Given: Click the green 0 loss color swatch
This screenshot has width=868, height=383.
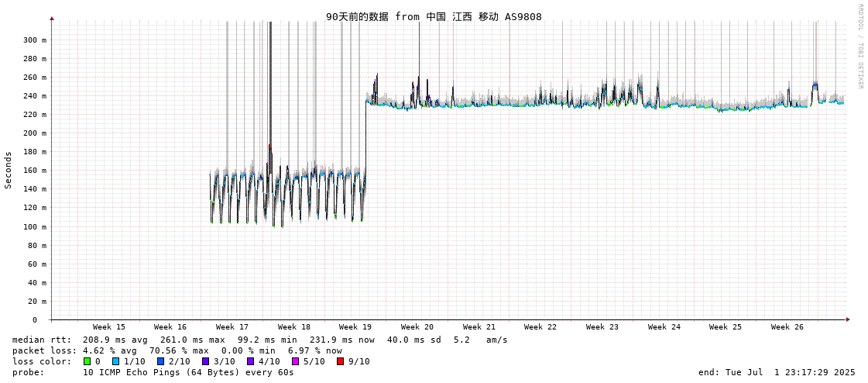Looking at the screenshot, I should coord(87,361).
